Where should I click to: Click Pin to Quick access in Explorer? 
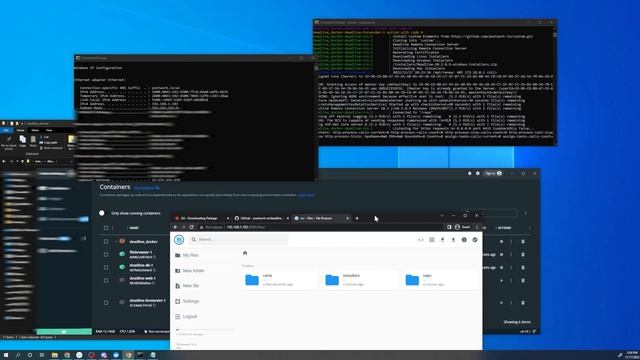click(x=9, y=142)
